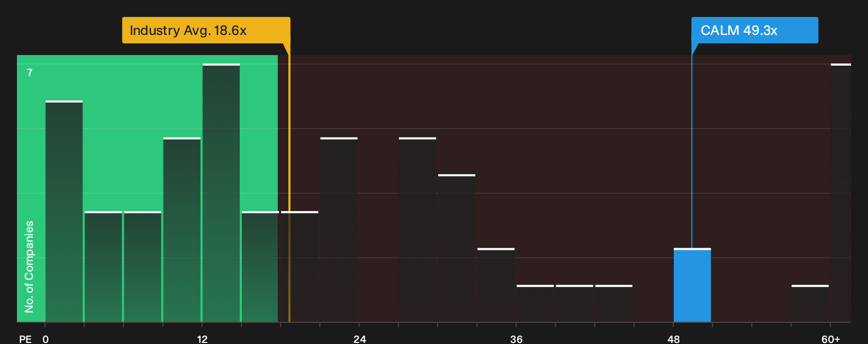The image size is (868, 344).
Task: Click the y-axis value 7
Action: click(x=30, y=73)
